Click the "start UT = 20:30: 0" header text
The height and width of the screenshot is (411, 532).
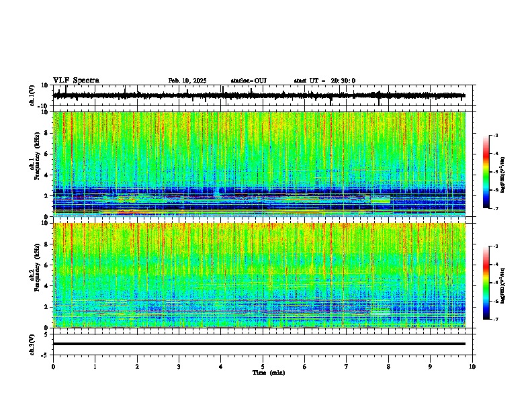[x=324, y=81]
